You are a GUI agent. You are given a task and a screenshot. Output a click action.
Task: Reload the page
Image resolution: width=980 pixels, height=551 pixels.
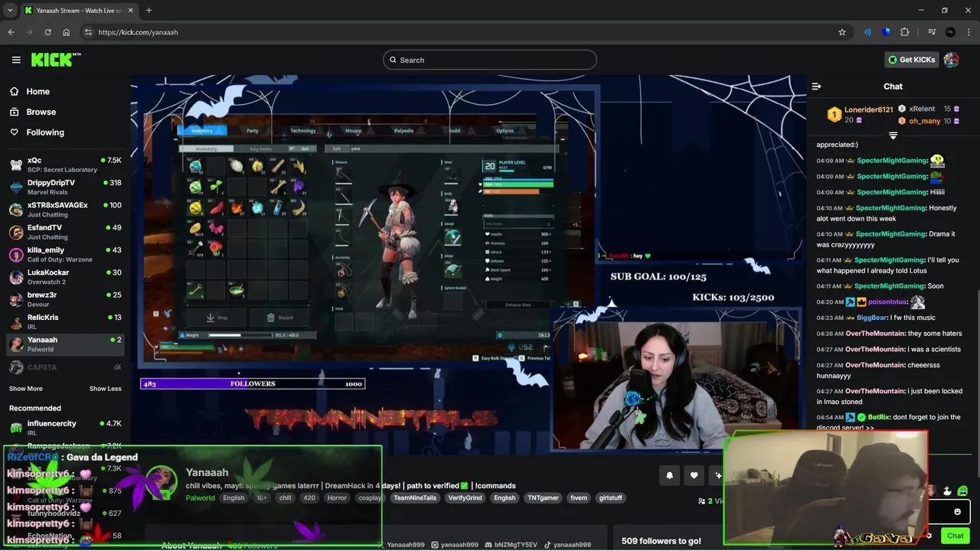click(48, 32)
